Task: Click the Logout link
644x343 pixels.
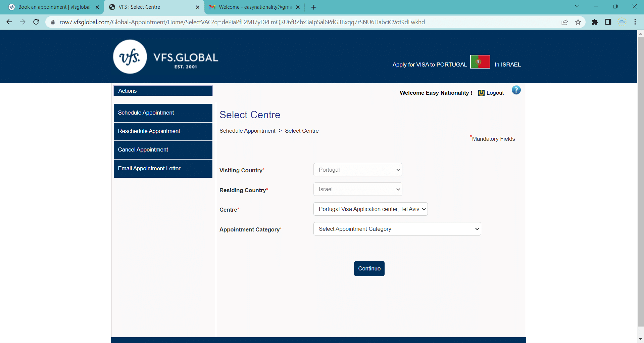Action: pos(495,93)
